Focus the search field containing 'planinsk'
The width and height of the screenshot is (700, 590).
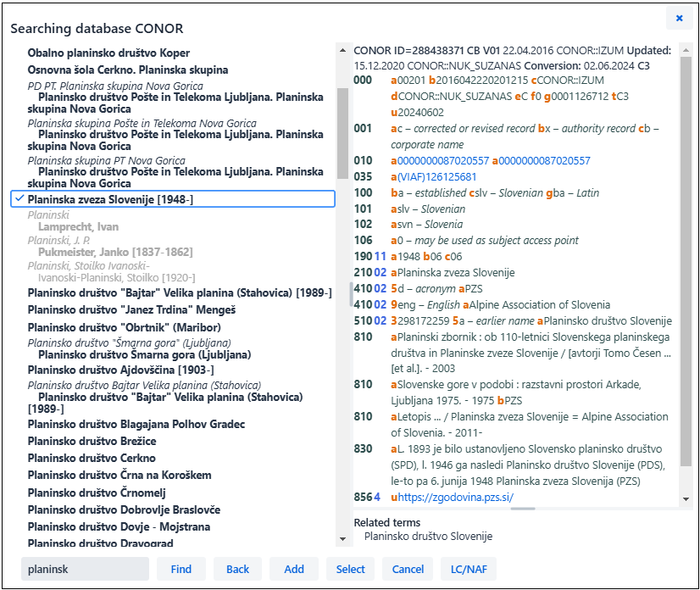point(85,569)
